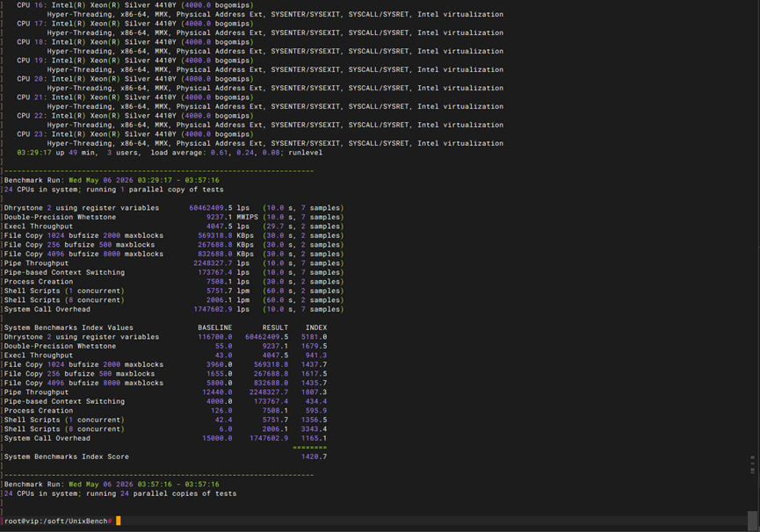Click the Dhrystone index value 5181.0
This screenshot has height=532, width=760.
point(314,336)
